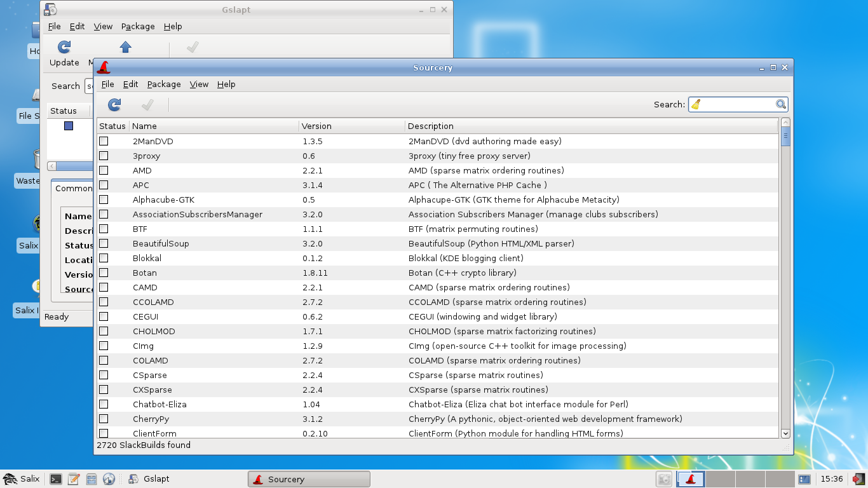
Task: Click the broom clear icon in Sourcery search
Action: 696,104
